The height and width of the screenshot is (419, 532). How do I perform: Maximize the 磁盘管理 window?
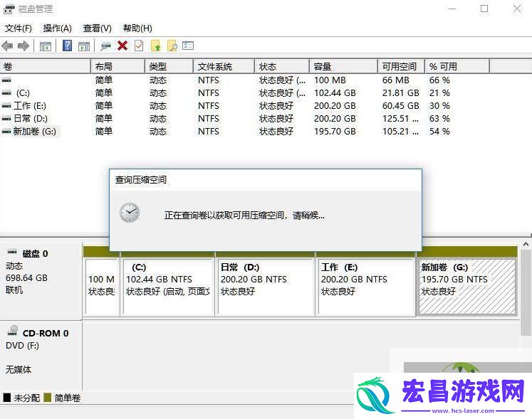[x=484, y=9]
